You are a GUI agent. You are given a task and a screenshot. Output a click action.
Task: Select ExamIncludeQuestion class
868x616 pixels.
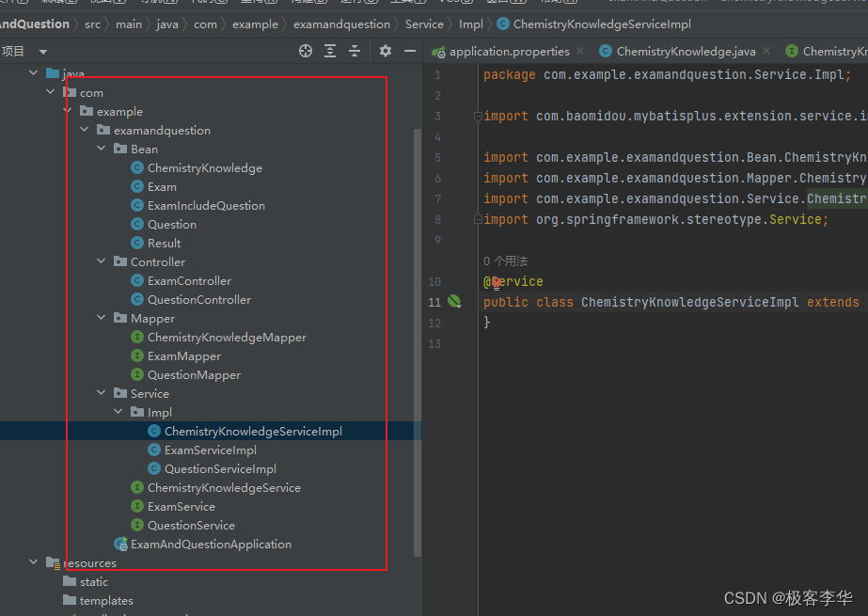tap(206, 206)
